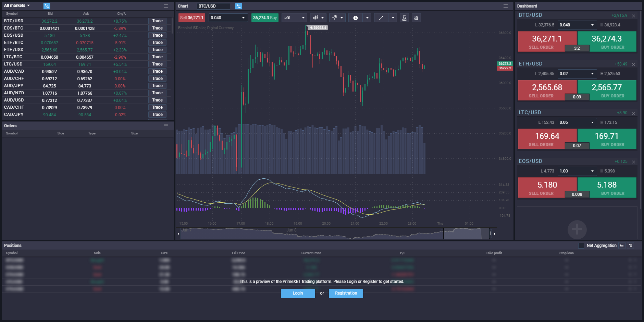This screenshot has height=322, width=644.
Task: Click ETH/USD 2,565.77 Buy Order tile
Action: [607, 90]
